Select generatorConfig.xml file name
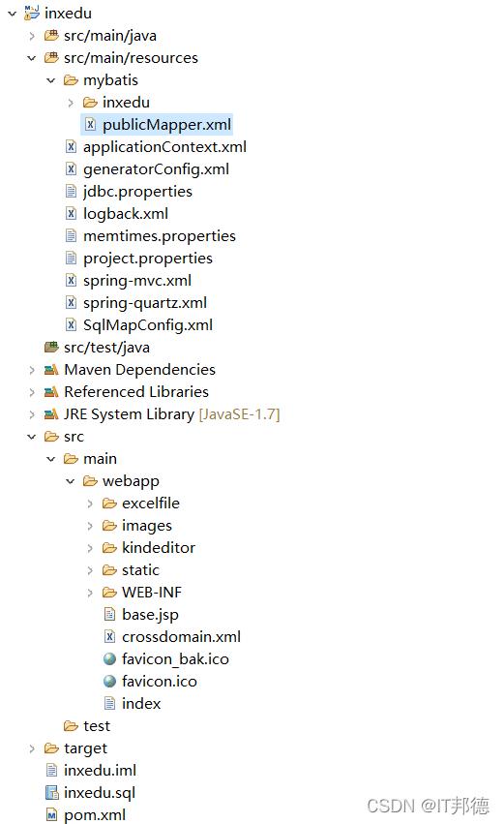 156,169
